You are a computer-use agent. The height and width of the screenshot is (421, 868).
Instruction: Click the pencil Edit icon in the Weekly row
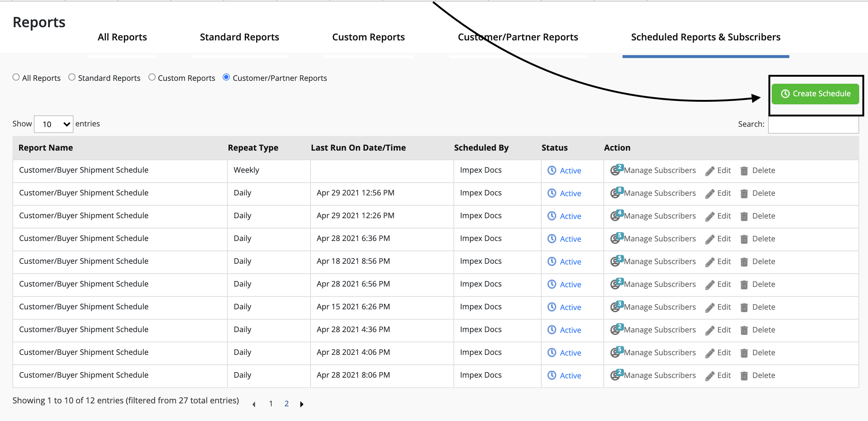point(710,171)
